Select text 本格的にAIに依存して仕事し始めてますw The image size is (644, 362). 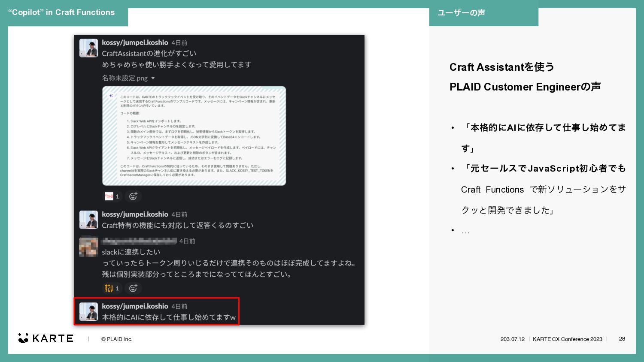169,317
